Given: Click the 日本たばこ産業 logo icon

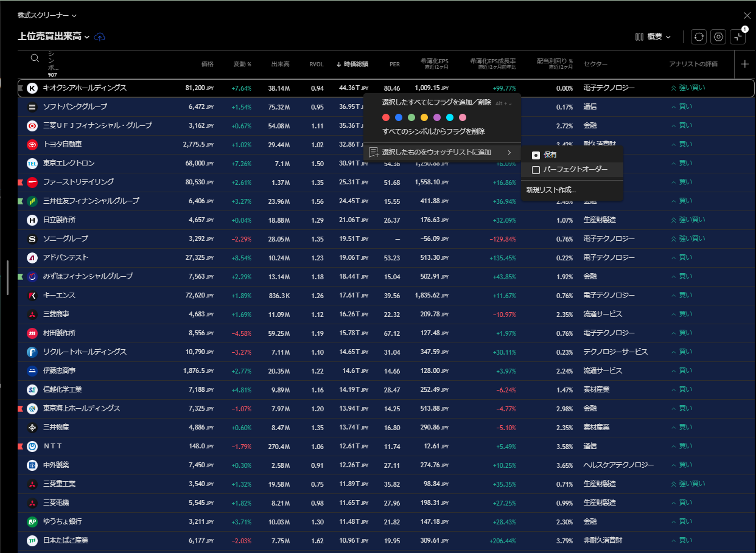Looking at the screenshot, I should pos(32,541).
